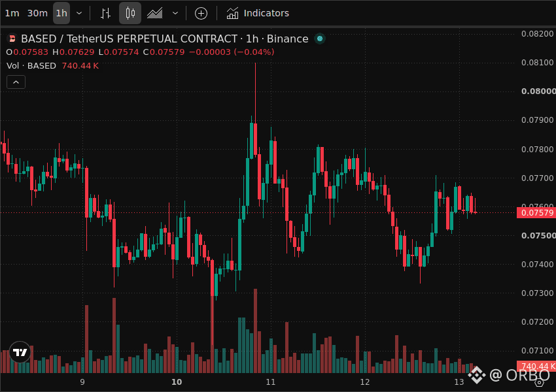Click the green market status dot
Viewport: 556px width, 392px height.
[x=320, y=39]
